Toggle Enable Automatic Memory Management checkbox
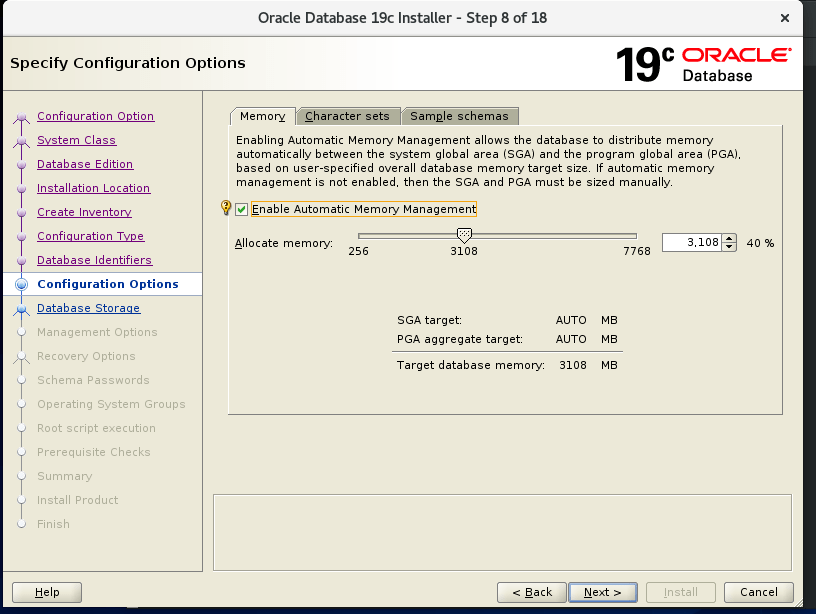Viewport: 816px width, 614px height. pyautogui.click(x=241, y=209)
